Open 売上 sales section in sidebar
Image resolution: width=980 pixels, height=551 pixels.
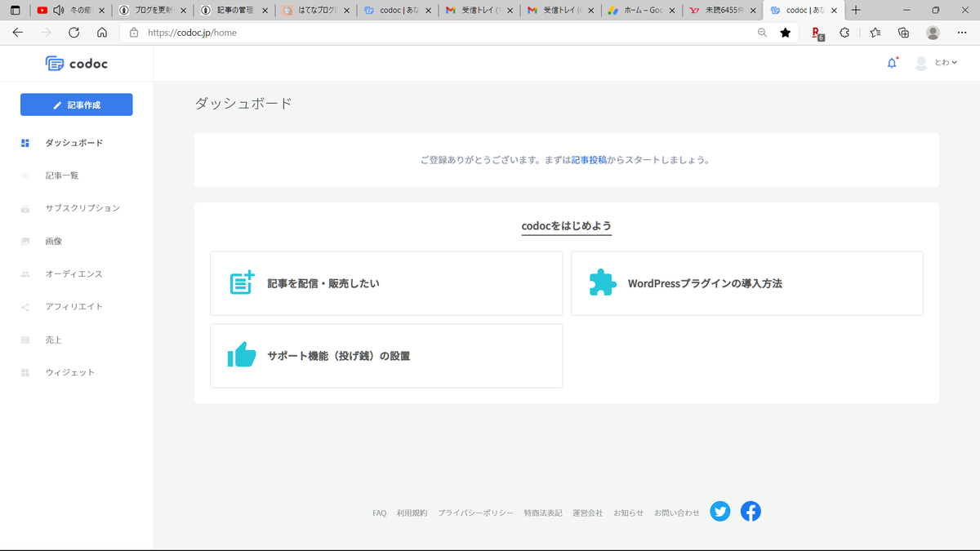54,340
